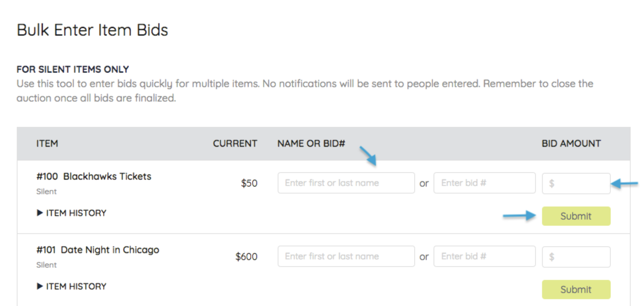The width and height of the screenshot is (644, 306).
Task: Select the #101 Date Night in Chicago title
Action: (98, 250)
